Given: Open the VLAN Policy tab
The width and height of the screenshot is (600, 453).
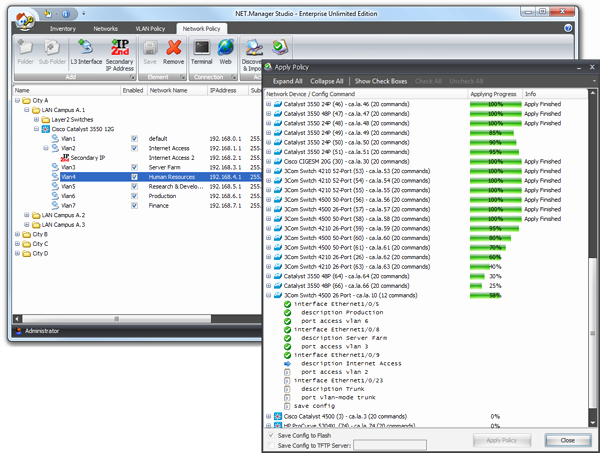Looking at the screenshot, I should point(148,29).
